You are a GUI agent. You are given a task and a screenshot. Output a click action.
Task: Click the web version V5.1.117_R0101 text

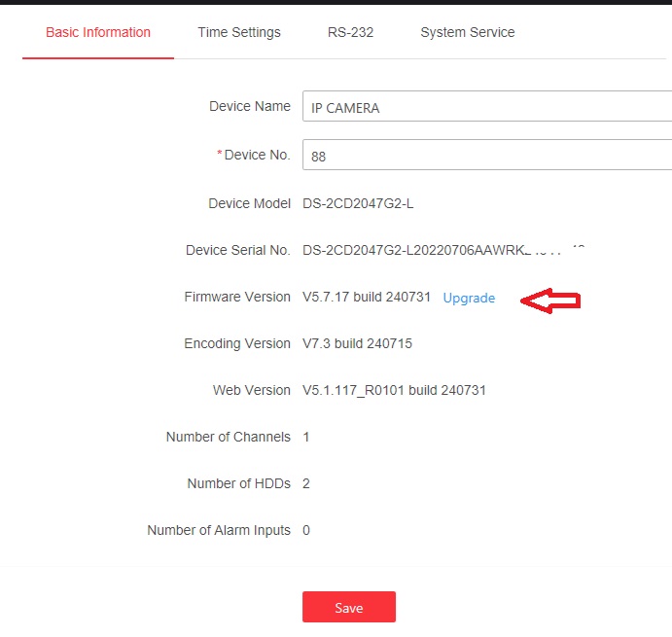click(394, 390)
